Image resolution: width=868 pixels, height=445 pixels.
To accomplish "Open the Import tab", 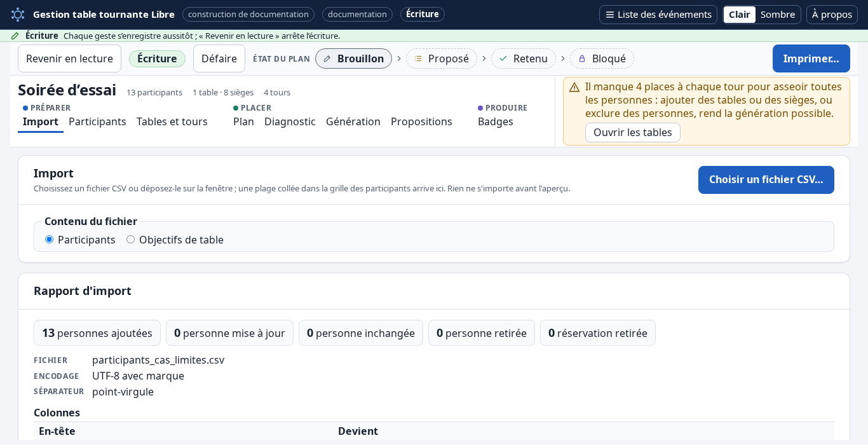I will 41,121.
